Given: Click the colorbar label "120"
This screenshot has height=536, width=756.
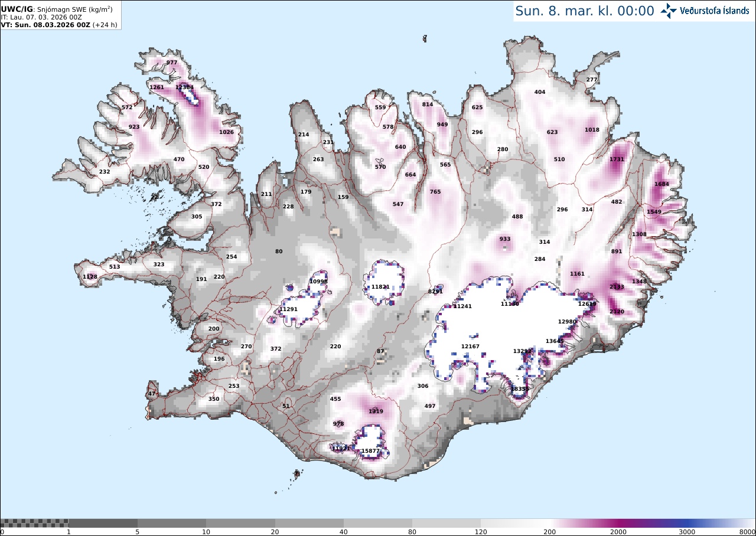Looking at the screenshot, I should [481, 532].
